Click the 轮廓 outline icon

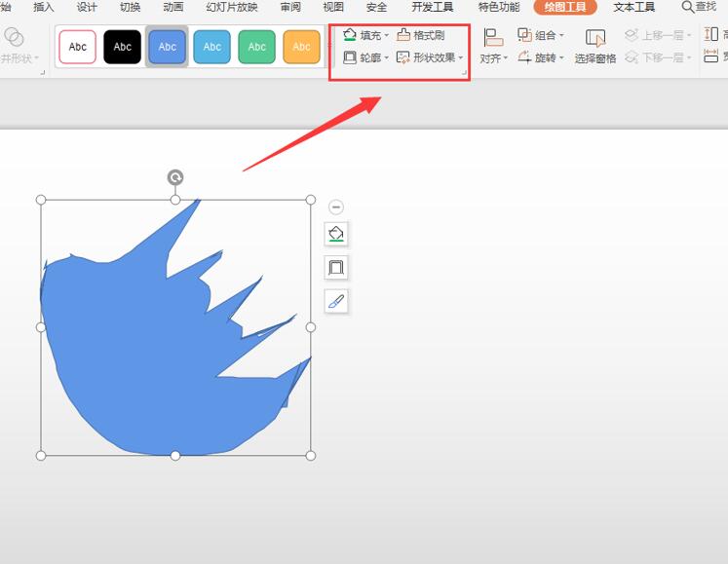[x=350, y=57]
